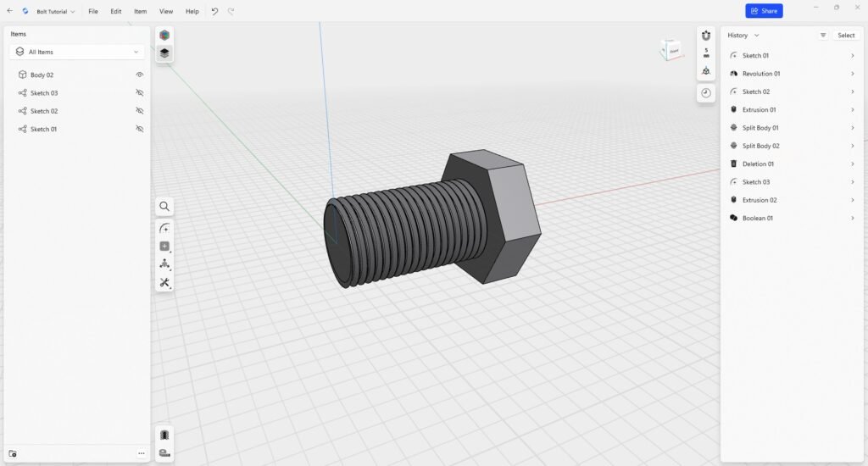Show Sketch 03 via its visibility icon

click(140, 93)
